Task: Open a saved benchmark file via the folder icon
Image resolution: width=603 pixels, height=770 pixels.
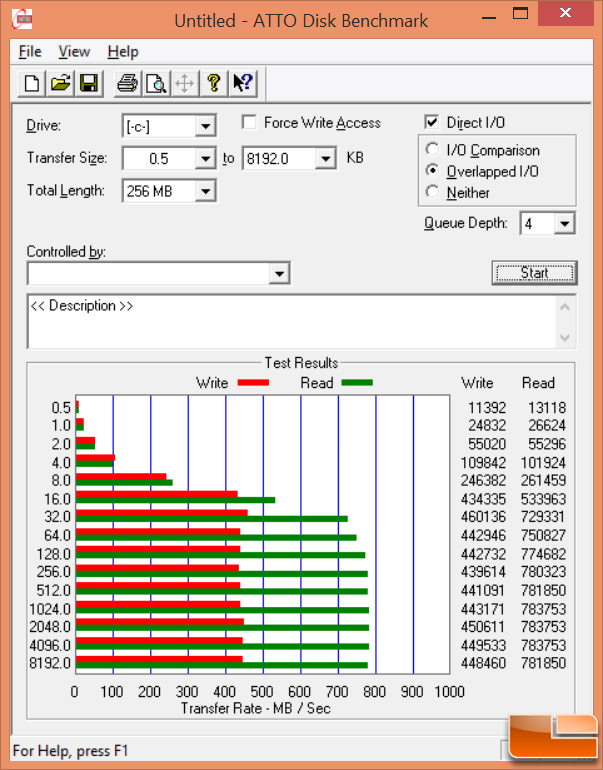Action: [x=60, y=83]
